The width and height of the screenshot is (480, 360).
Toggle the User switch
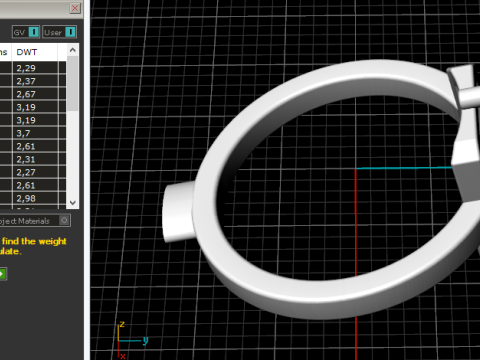60,32
